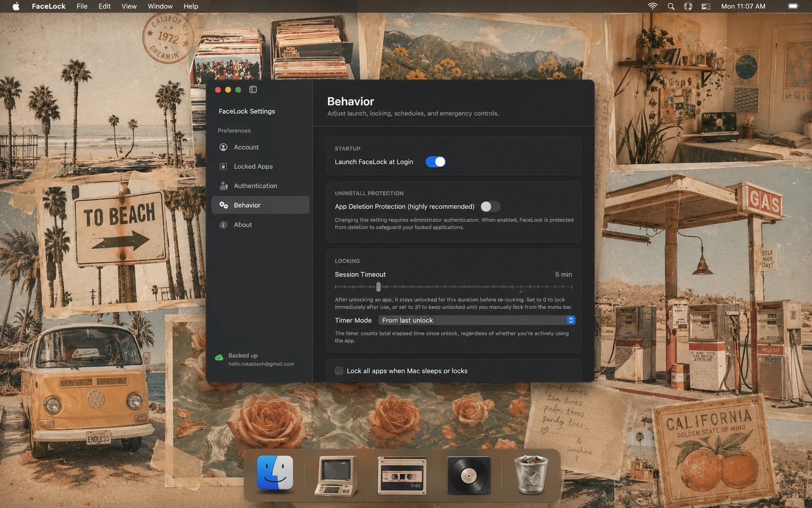
Task: Click the backup email hello.rokastech@gmail.com
Action: coord(261,364)
